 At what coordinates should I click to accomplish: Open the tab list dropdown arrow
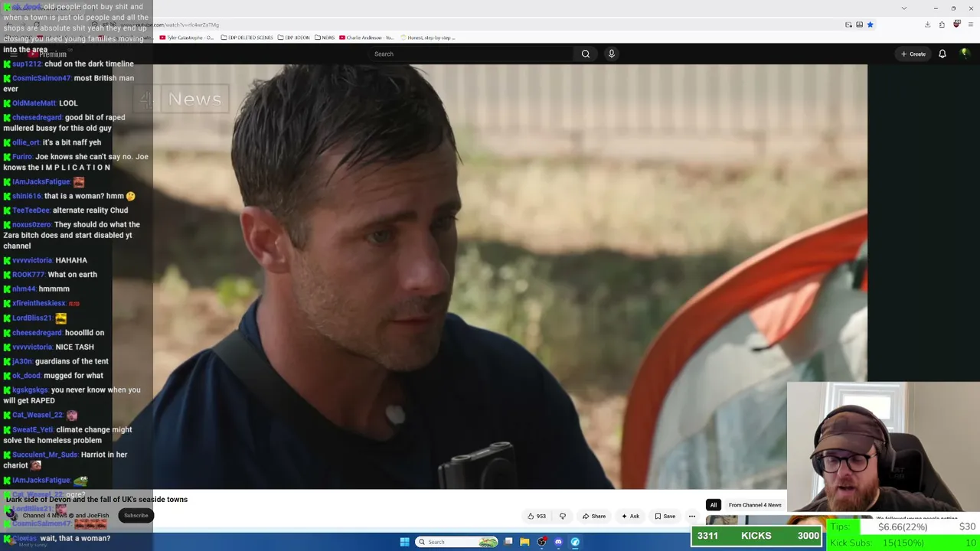(x=904, y=8)
